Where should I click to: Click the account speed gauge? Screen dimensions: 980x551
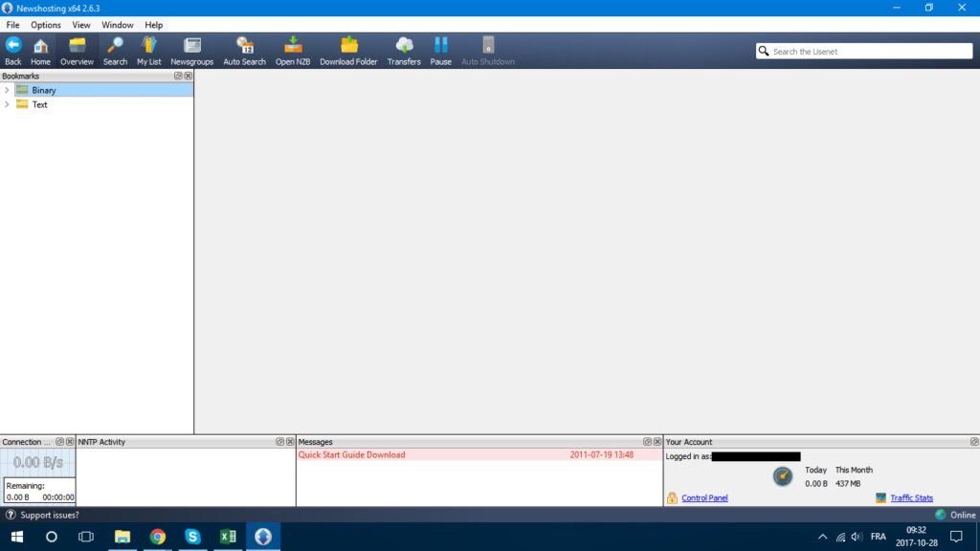(x=783, y=476)
